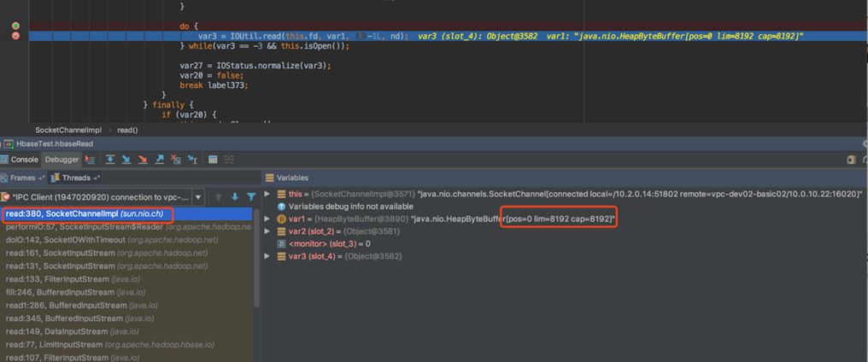Screen dimensions: 868x362
Task: Click the 'while(var3 == -3 && this.isOpen())' line
Action: [x=265, y=46]
